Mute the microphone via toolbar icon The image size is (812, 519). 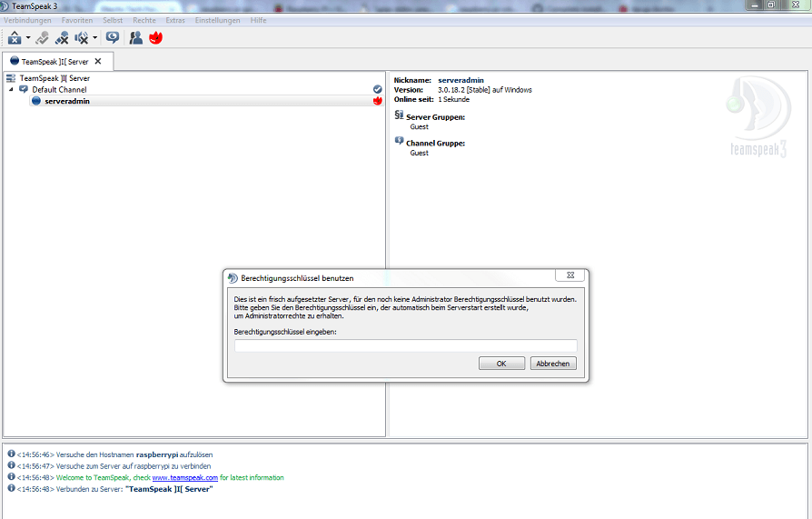tap(62, 38)
